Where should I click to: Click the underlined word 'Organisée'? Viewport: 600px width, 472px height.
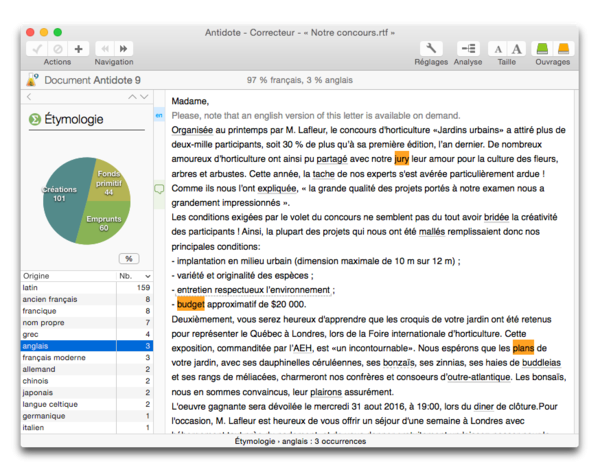[x=192, y=130]
